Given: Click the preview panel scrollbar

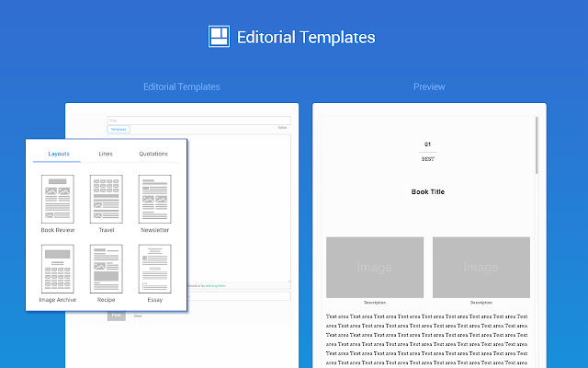Looking at the screenshot, I should click(x=537, y=145).
